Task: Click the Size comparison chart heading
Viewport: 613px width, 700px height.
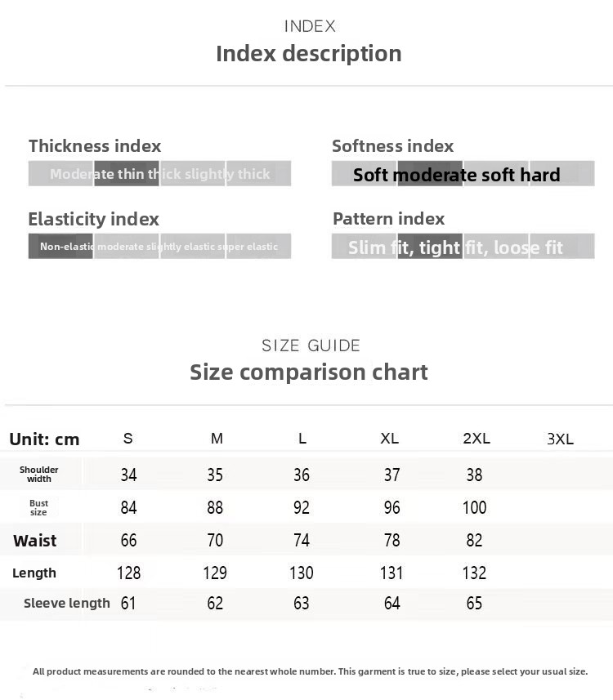Action: click(x=309, y=372)
